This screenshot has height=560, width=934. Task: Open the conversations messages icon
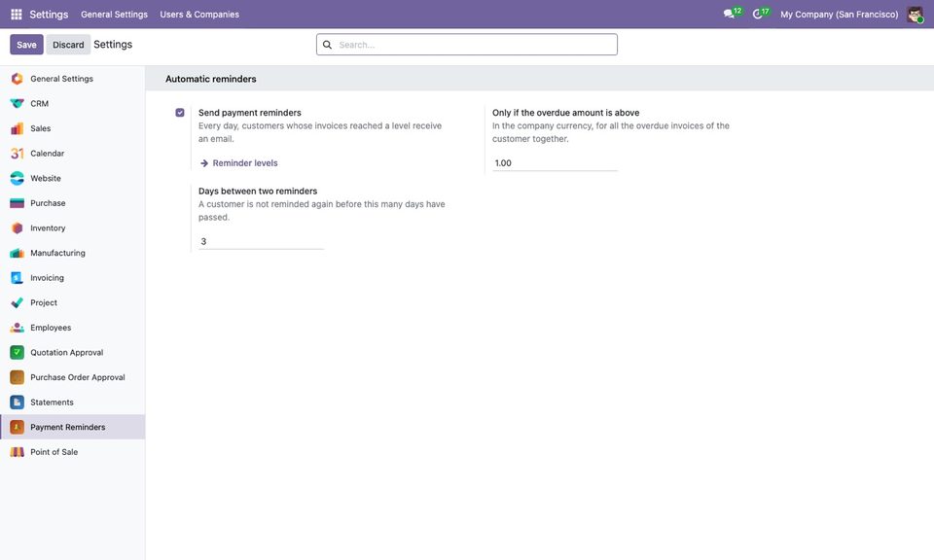(729, 14)
